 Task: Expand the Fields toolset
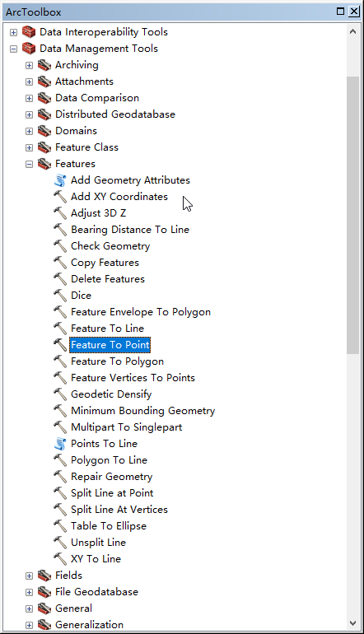[29, 576]
